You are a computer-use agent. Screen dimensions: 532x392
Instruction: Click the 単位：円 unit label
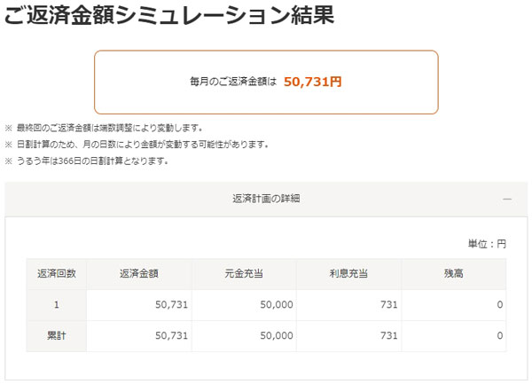point(487,244)
